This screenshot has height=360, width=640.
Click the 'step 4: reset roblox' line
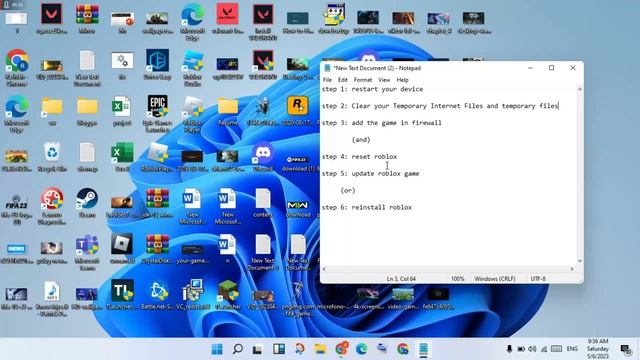coord(359,157)
